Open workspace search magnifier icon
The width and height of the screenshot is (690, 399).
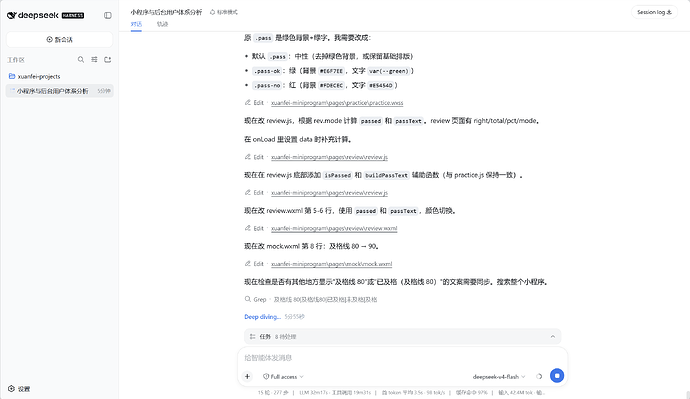coord(81,59)
